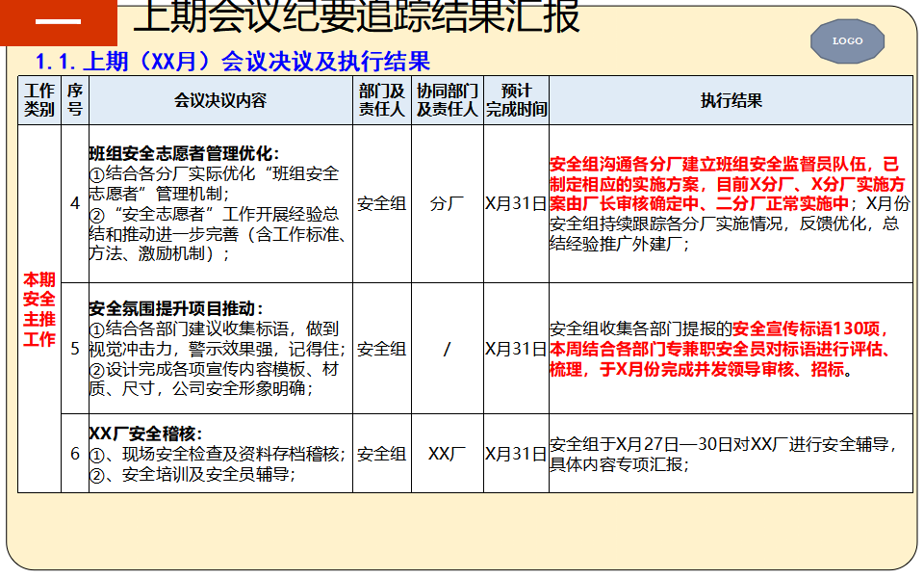Click red text 于X月份完成并发领导审核、招标
The width and height of the screenshot is (924, 578).
click(x=723, y=369)
